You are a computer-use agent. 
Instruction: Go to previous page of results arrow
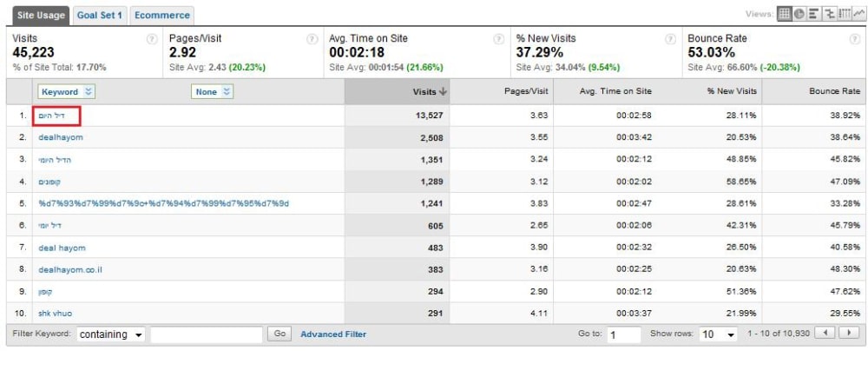click(826, 334)
